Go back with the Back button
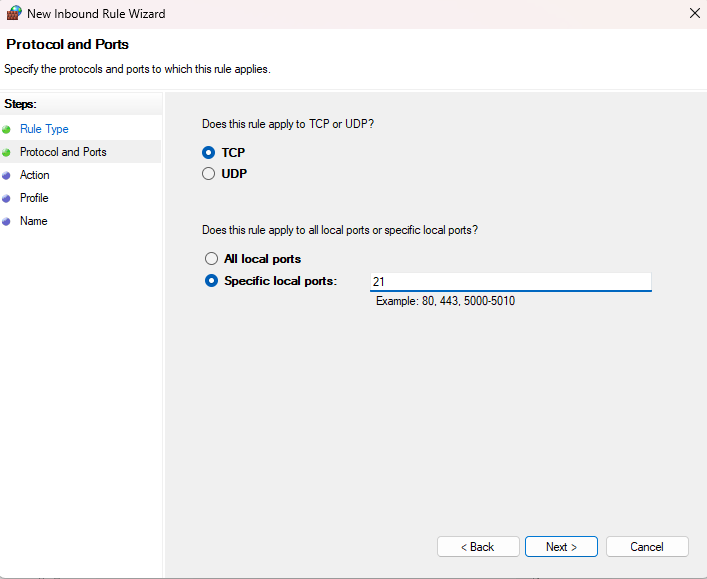 478,547
